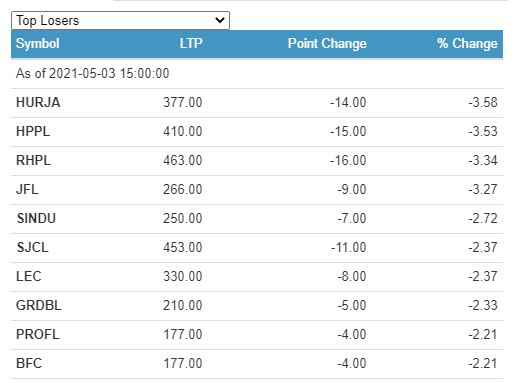Open the Top Losers dropdown
The image size is (519, 383).
click(120, 21)
